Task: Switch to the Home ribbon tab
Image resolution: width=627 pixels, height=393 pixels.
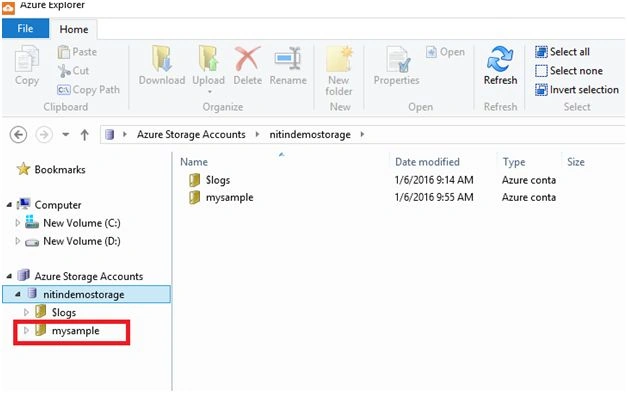Action: click(74, 29)
